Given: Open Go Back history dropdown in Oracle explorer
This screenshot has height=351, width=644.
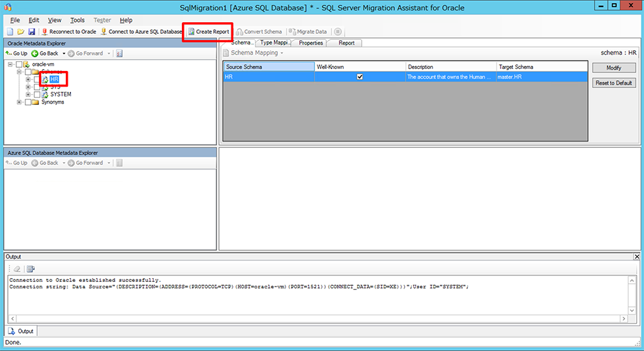Looking at the screenshot, I should pos(64,53).
